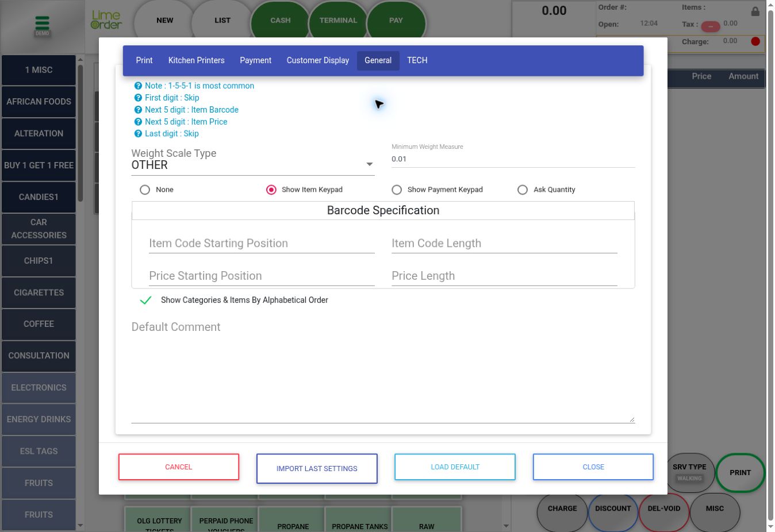The image size is (775, 532).
Task: Choose the COFFEE category
Action: pyautogui.click(x=39, y=324)
